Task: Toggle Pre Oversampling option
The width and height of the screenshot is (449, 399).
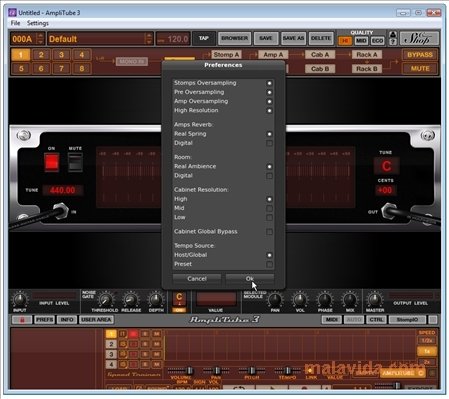Action: (x=269, y=92)
